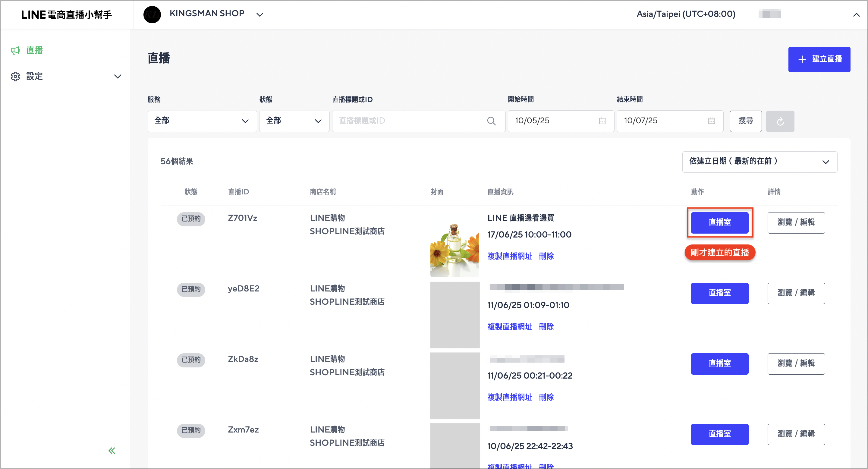
Task: Click the gray cover thumbnail for ZkDa8z
Action: [x=454, y=386]
